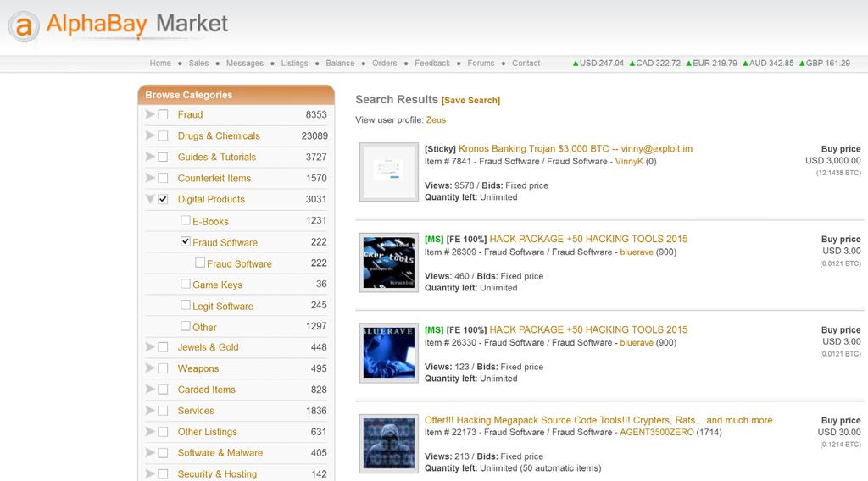This screenshot has width=868, height=481.
Task: Tick the Jewels & Gold checkbox
Action: click(x=163, y=347)
